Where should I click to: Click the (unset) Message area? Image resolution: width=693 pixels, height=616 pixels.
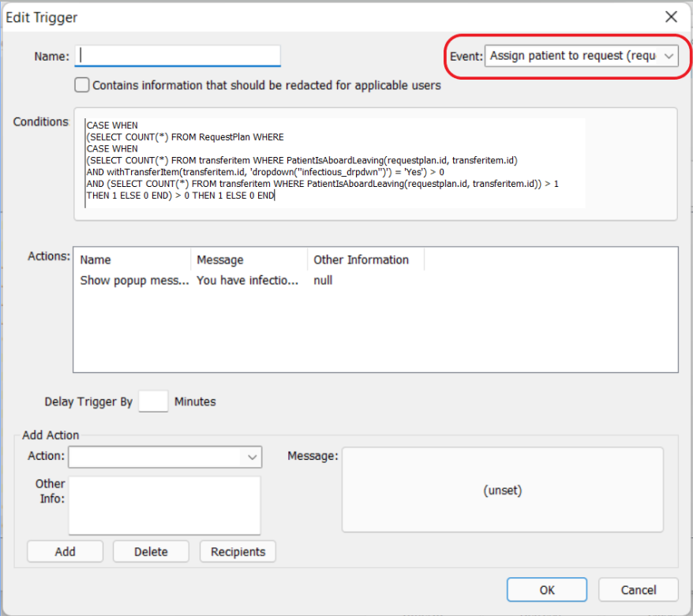(x=503, y=490)
